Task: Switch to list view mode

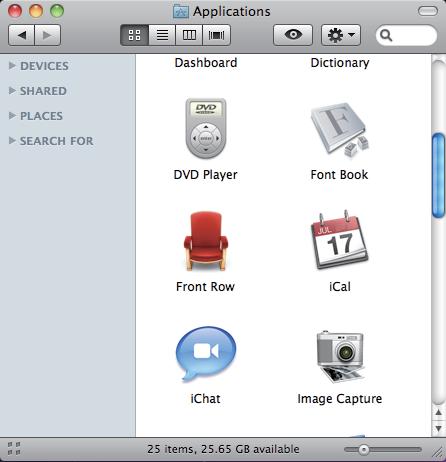Action: click(x=162, y=35)
